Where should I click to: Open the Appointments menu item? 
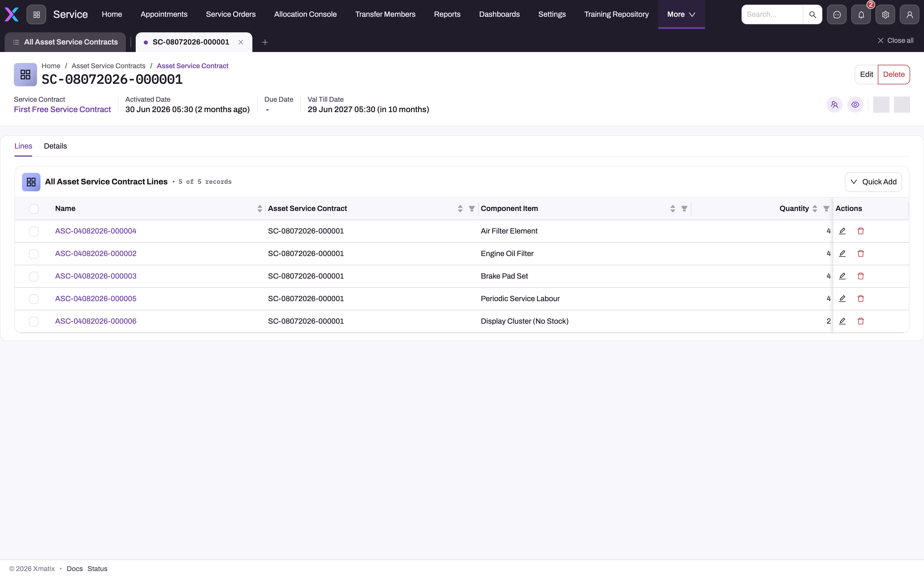click(x=164, y=14)
